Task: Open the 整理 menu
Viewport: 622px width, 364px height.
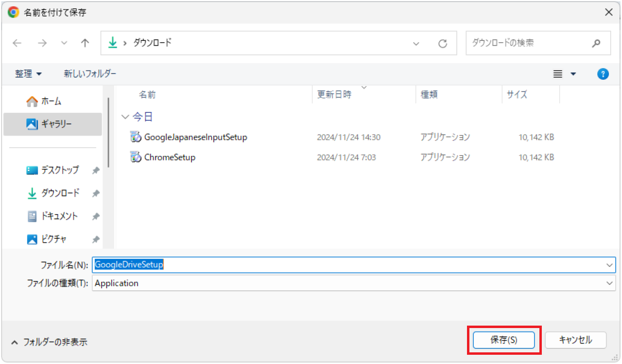Action: [28, 74]
